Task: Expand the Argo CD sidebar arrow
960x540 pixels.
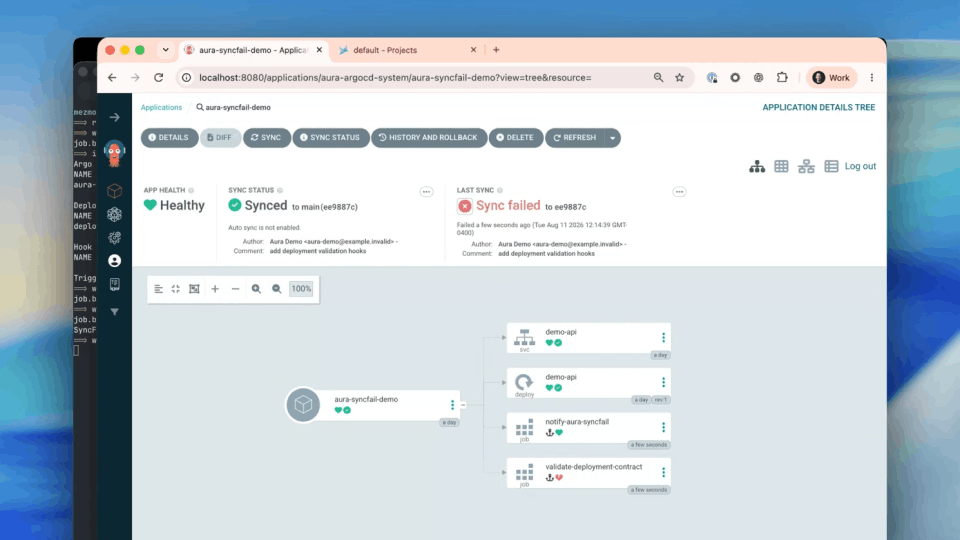Action: coord(114,117)
